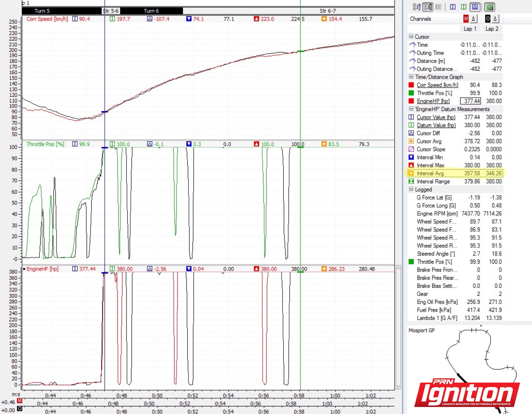Toggle the blue delta cursor difference toolbar icon
Image resolution: width=532 pixels, height=414 pixels.
(x=475, y=7)
